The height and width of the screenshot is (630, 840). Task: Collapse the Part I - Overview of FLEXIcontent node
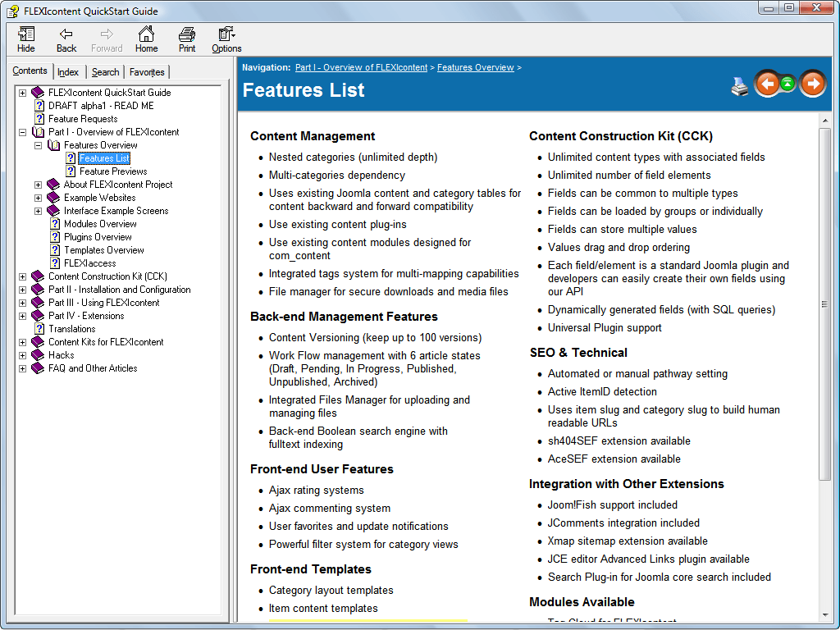pyautogui.click(x=22, y=132)
